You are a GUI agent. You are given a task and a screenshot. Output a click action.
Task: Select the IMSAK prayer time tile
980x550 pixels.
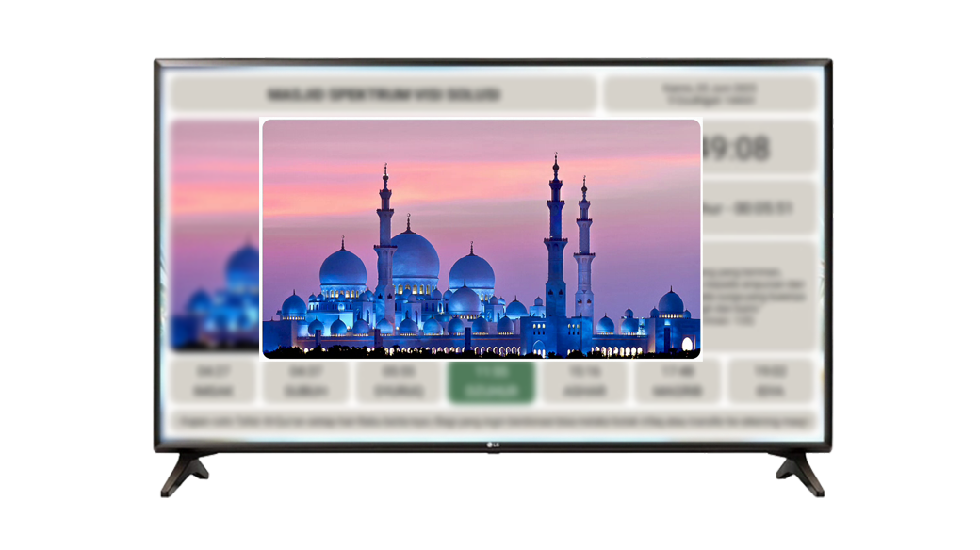pyautogui.click(x=213, y=381)
